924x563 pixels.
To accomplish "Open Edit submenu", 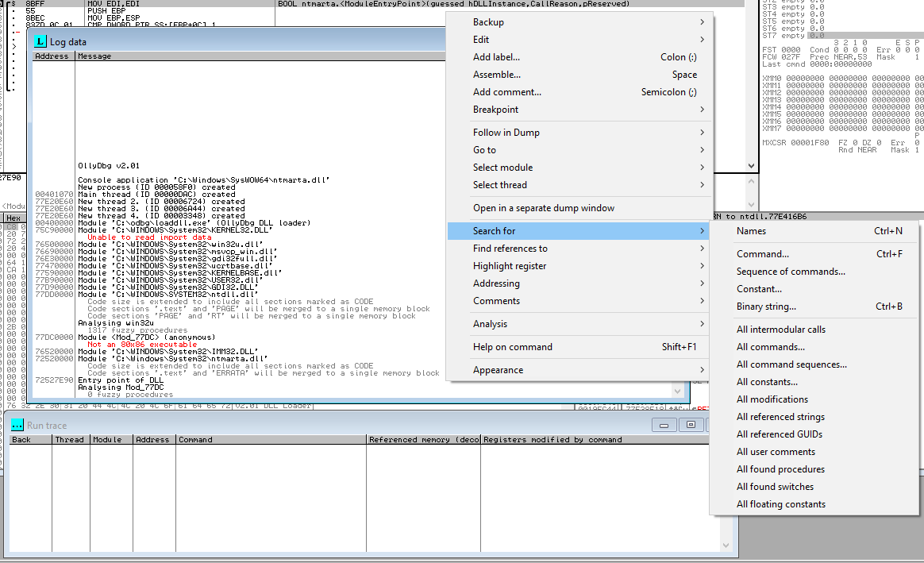I will 579,40.
